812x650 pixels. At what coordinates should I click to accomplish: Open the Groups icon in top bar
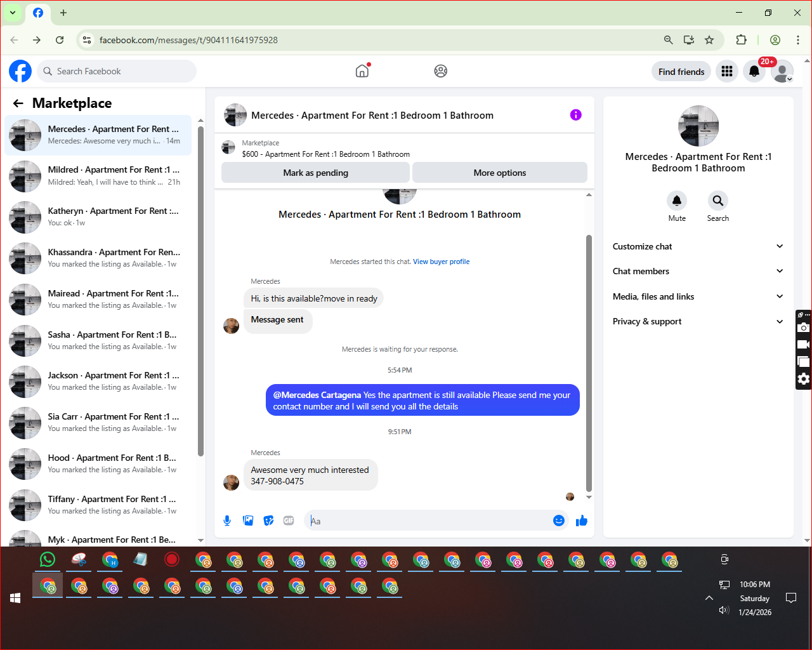point(441,71)
